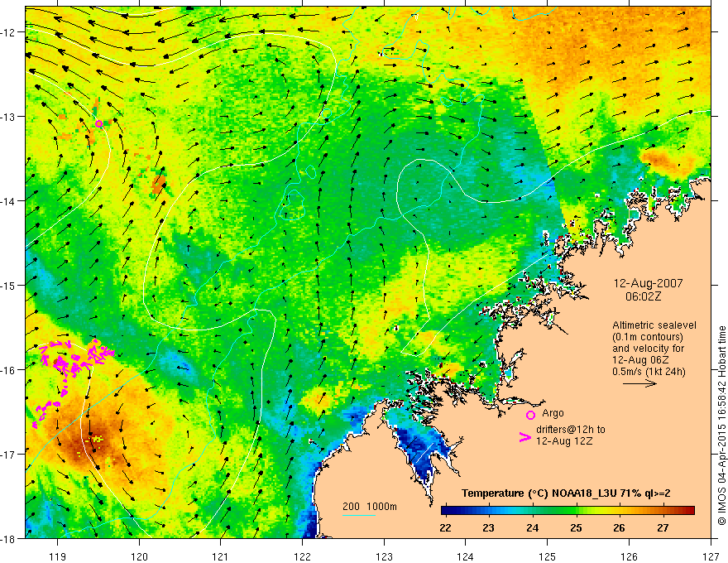Click the color bar label 26
The height and width of the screenshot is (563, 728).
pyautogui.click(x=619, y=528)
